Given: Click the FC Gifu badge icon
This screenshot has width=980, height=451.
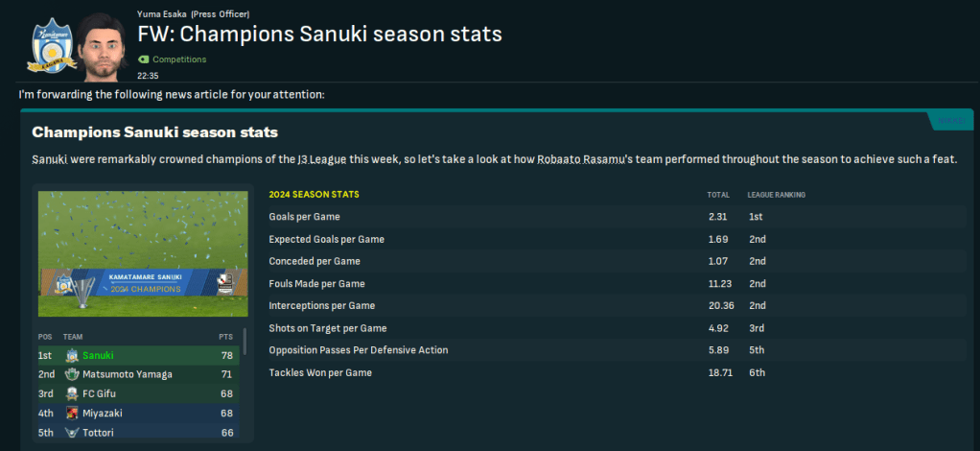Looking at the screenshot, I should [x=72, y=393].
